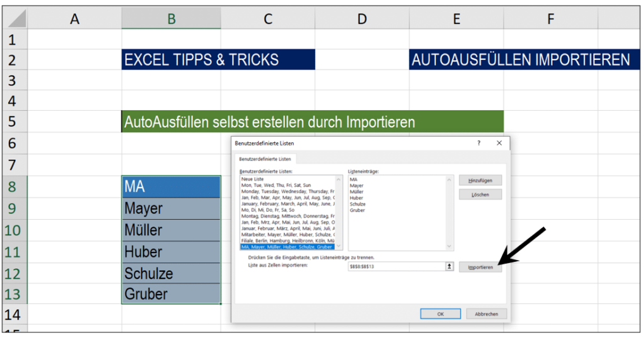
Task: Click worksheet cell containing 'Mayer'
Action: [x=171, y=208]
